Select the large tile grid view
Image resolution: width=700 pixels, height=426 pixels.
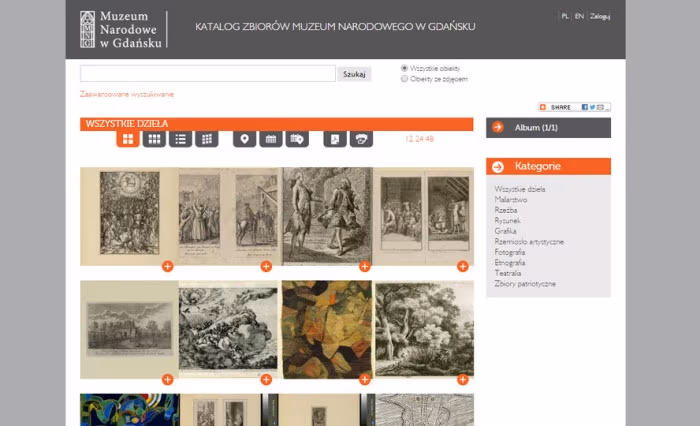pyautogui.click(x=128, y=139)
